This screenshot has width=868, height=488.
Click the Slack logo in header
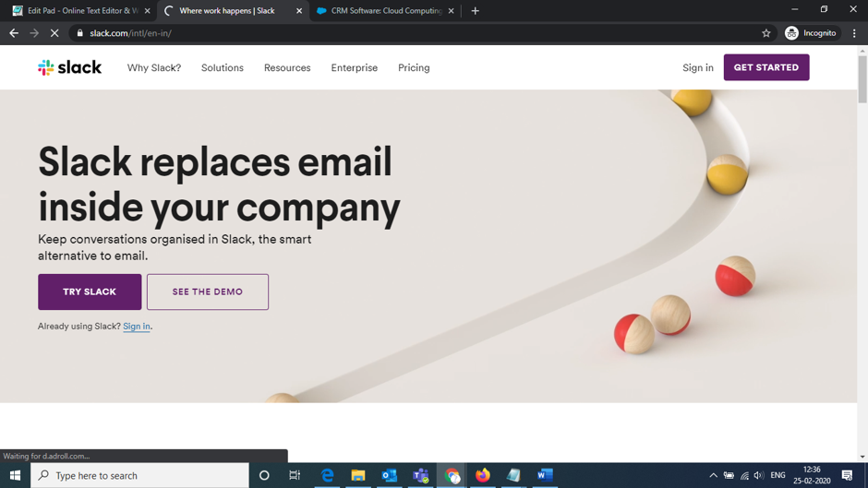point(70,67)
